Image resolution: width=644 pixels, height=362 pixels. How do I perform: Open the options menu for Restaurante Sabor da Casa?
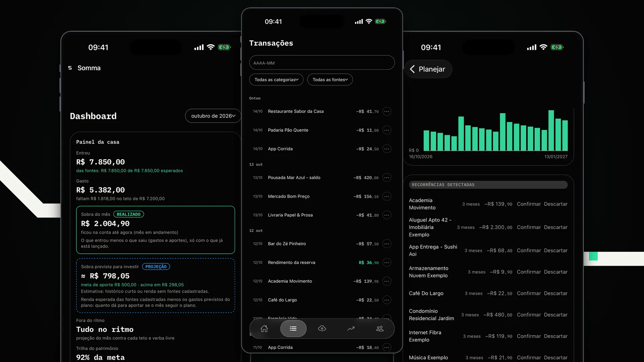point(387,111)
